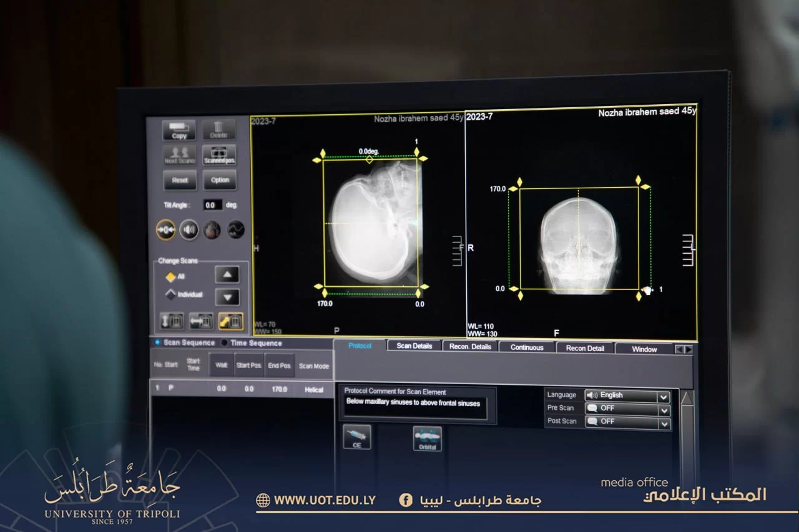Open the Recon. Details tab

(470, 347)
